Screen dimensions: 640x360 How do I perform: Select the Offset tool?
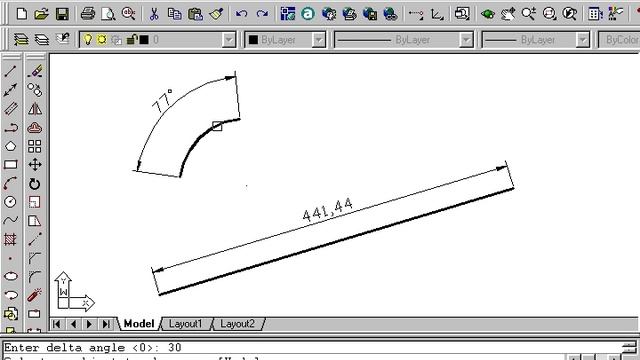pyautogui.click(x=35, y=127)
